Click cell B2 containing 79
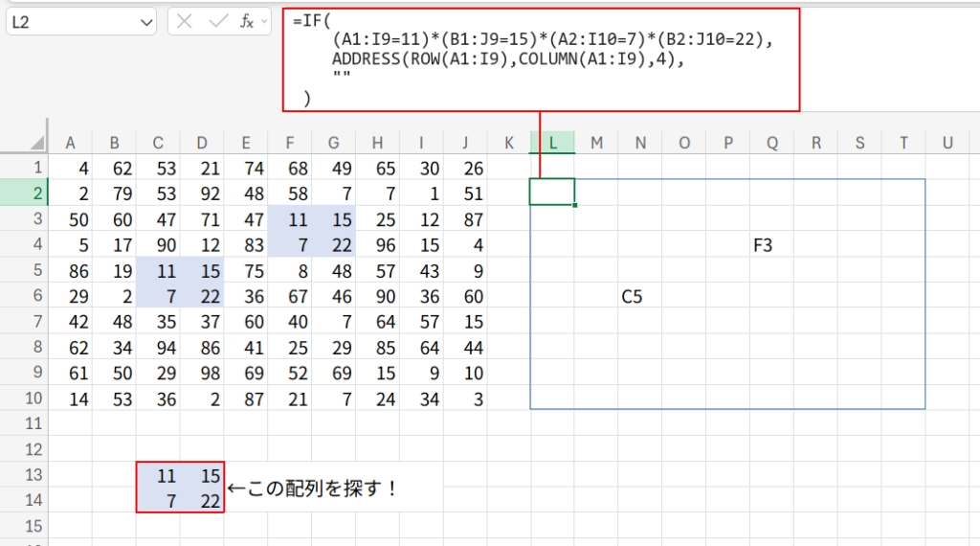980x546 pixels. 114,193
